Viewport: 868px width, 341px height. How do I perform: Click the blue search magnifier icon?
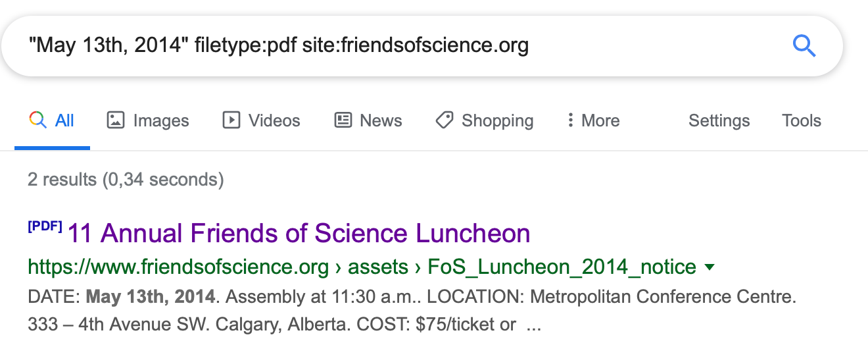click(x=804, y=46)
